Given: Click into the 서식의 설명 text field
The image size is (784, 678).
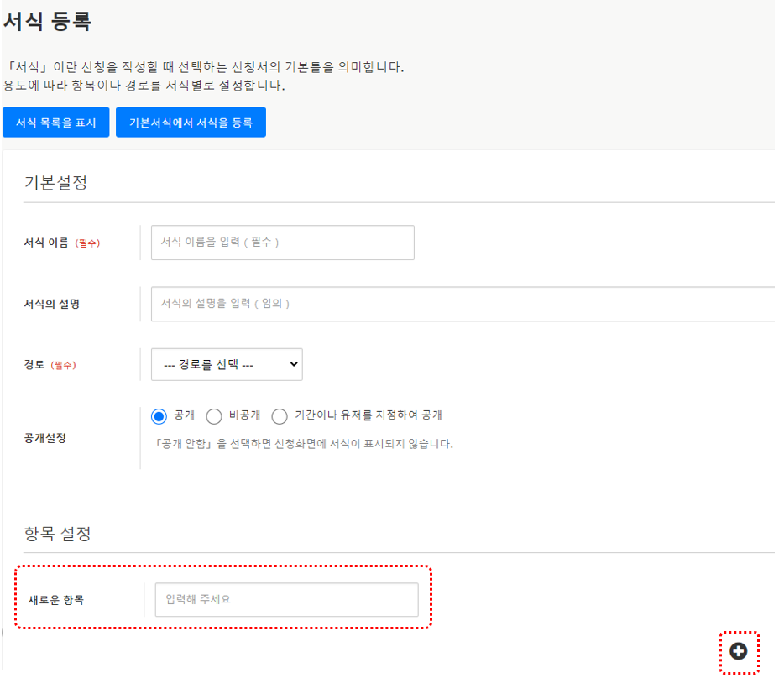Looking at the screenshot, I should coord(462,304).
